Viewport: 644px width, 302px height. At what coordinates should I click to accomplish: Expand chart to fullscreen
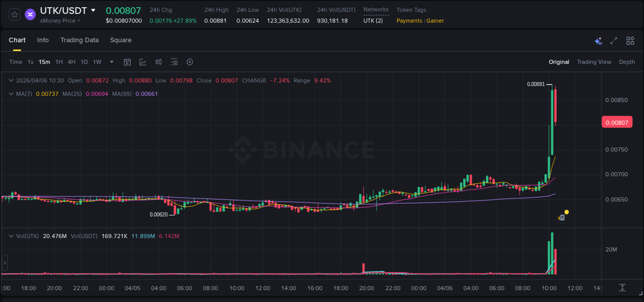click(613, 40)
